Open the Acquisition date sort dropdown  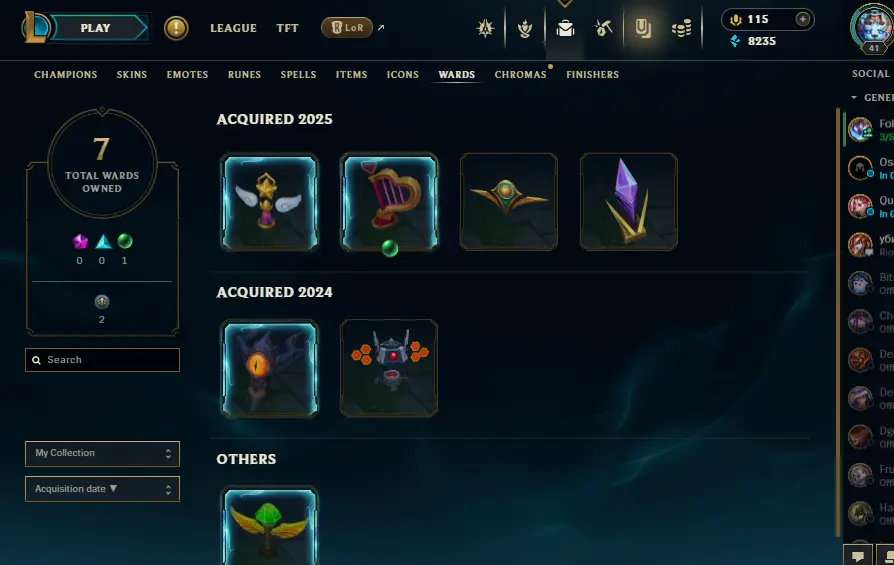tap(102, 489)
